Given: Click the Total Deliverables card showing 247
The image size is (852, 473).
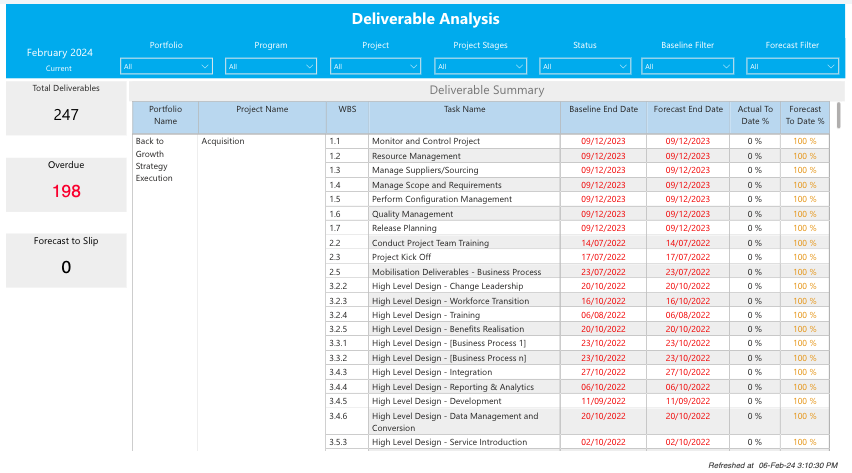Looking at the screenshot, I should (66, 108).
